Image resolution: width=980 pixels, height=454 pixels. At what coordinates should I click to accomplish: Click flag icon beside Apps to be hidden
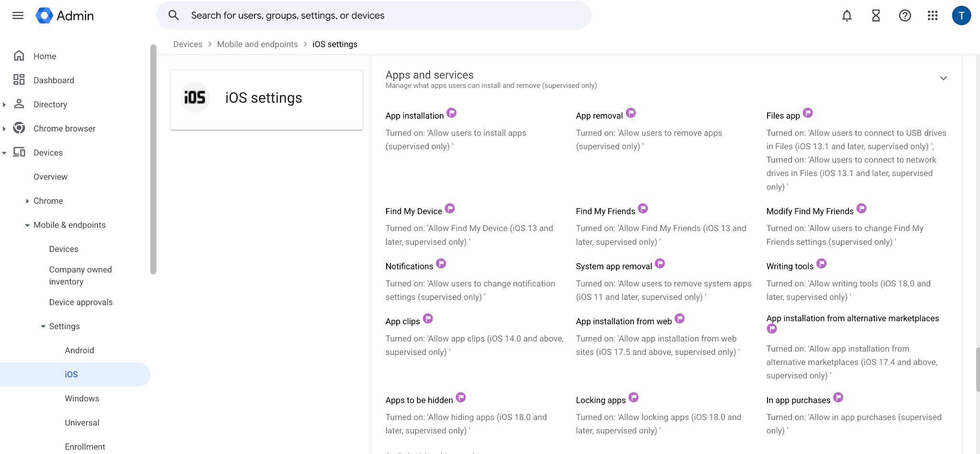click(x=461, y=398)
